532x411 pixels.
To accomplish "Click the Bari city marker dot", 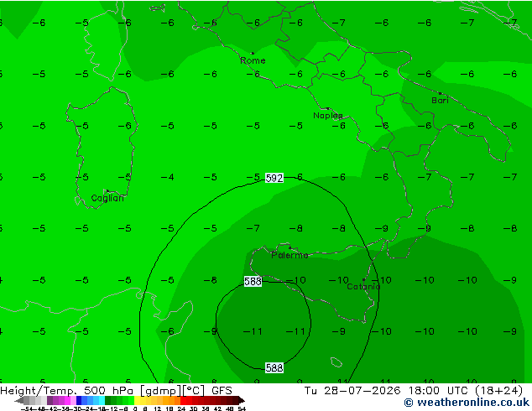I will click(x=440, y=93).
